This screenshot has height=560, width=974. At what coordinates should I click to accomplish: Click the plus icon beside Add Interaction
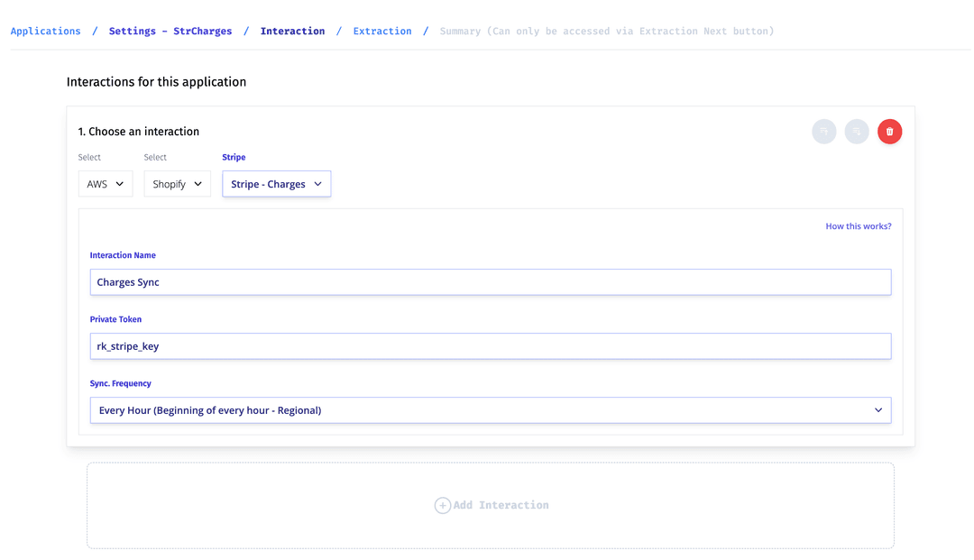pyautogui.click(x=442, y=505)
